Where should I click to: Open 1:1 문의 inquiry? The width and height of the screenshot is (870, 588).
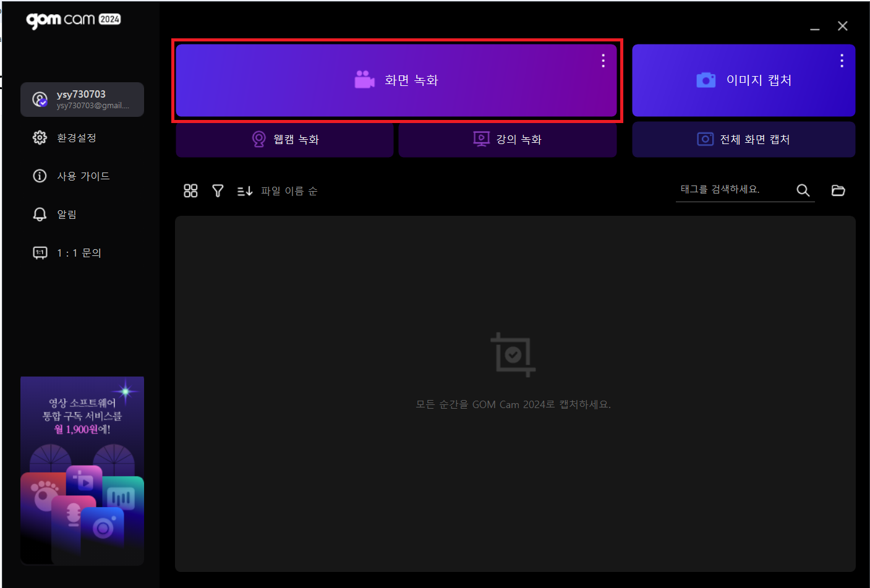(79, 253)
